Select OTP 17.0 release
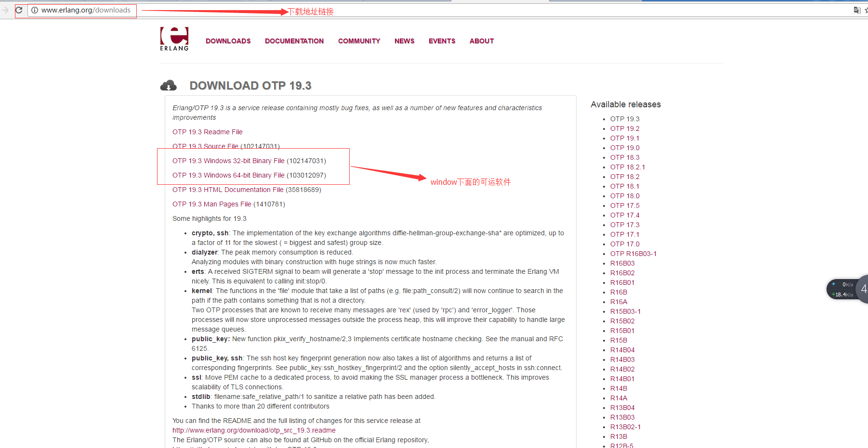868x448 pixels. tap(625, 244)
